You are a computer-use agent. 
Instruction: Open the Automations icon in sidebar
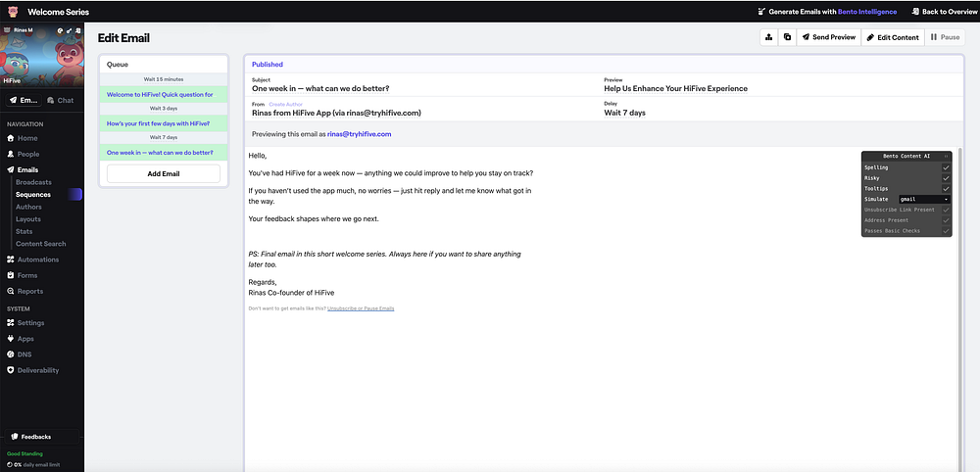point(11,260)
